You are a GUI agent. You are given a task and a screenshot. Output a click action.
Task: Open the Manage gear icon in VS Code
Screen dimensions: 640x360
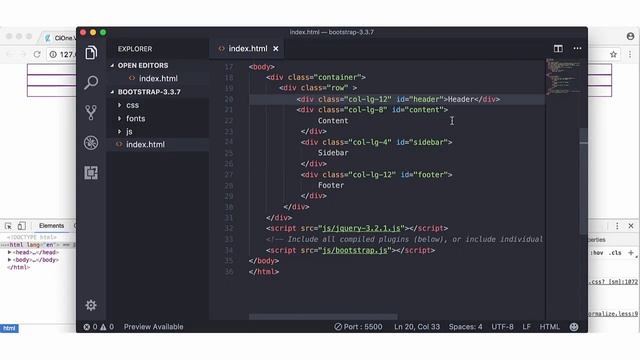91,305
